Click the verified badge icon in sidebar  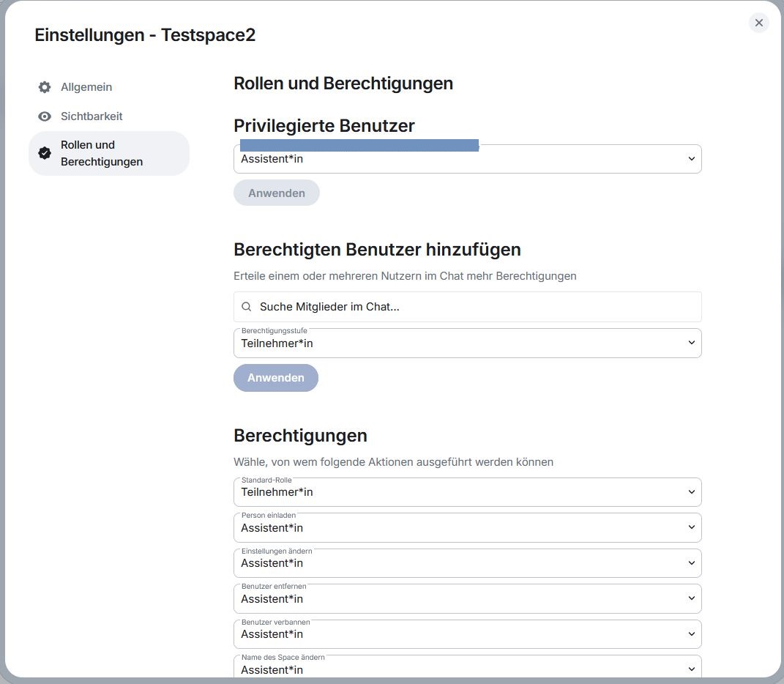(x=45, y=153)
